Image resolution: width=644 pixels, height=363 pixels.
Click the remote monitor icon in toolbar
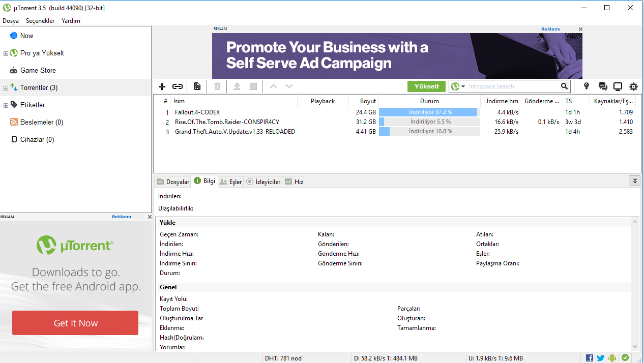pos(618,86)
